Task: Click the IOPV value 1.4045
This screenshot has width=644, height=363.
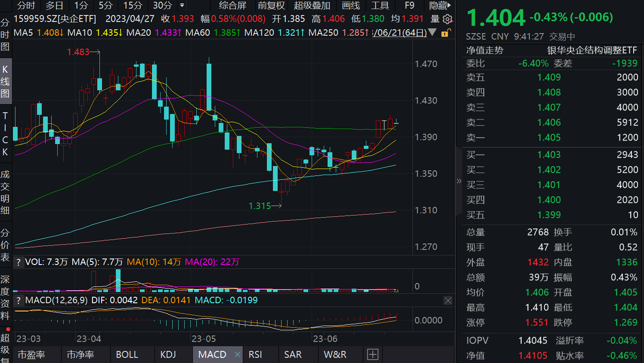Action: 533,341
